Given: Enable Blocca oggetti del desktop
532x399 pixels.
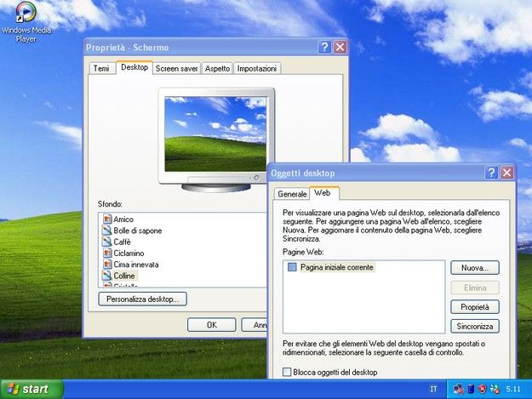Looking at the screenshot, I should coord(287,373).
